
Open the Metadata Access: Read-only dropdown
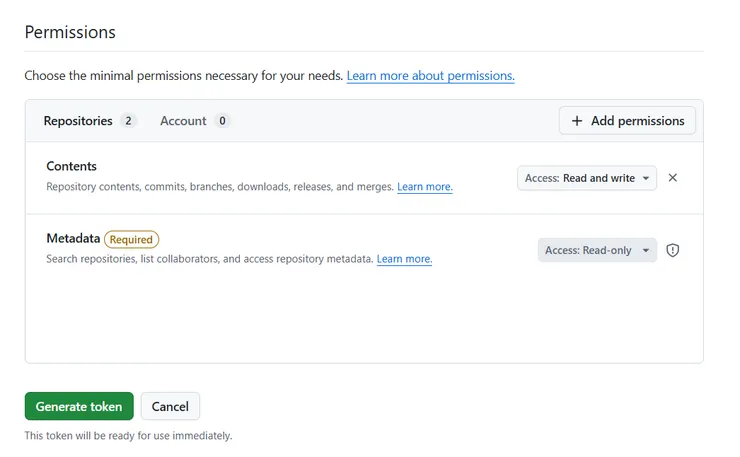[596, 250]
